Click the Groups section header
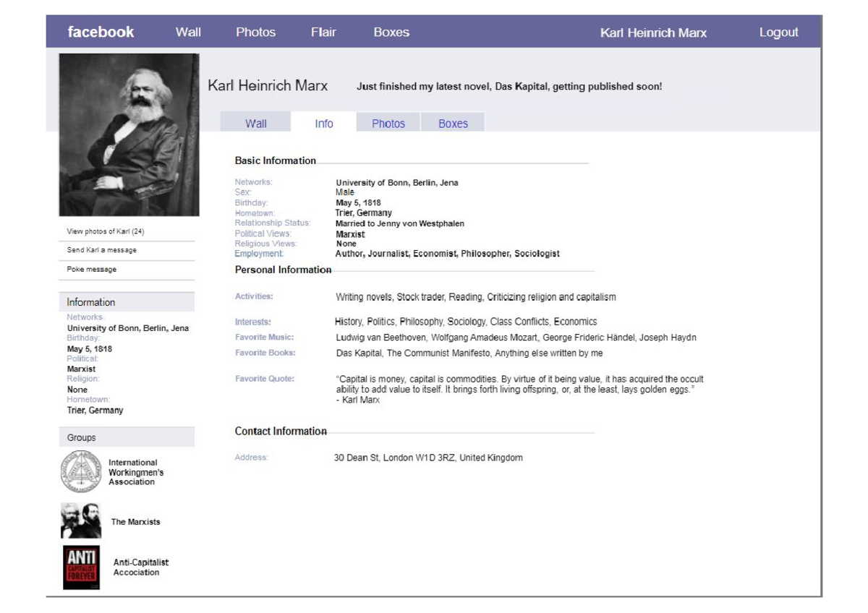Viewport: 868px width, 613px height. (x=82, y=437)
